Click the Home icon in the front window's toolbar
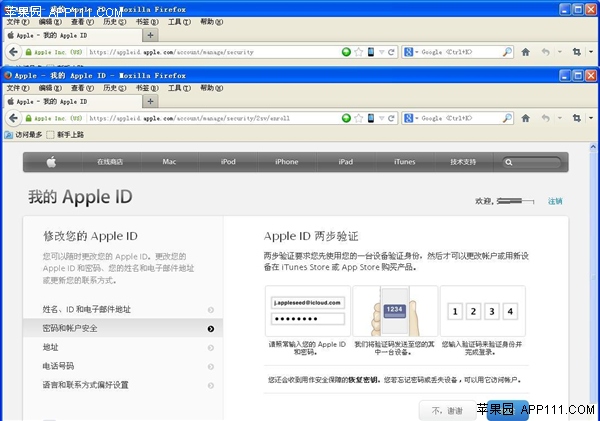The height and width of the screenshot is (421, 600). (x=525, y=118)
